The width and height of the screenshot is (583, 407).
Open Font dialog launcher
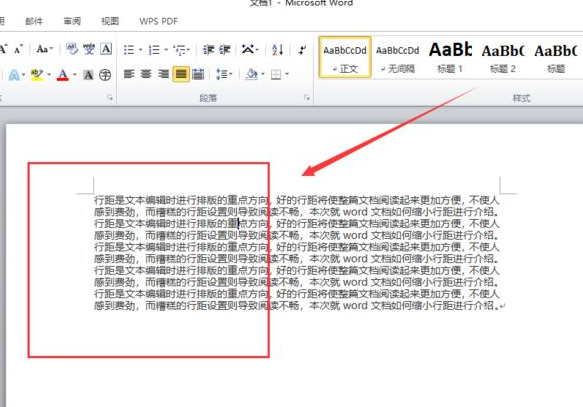(110, 98)
